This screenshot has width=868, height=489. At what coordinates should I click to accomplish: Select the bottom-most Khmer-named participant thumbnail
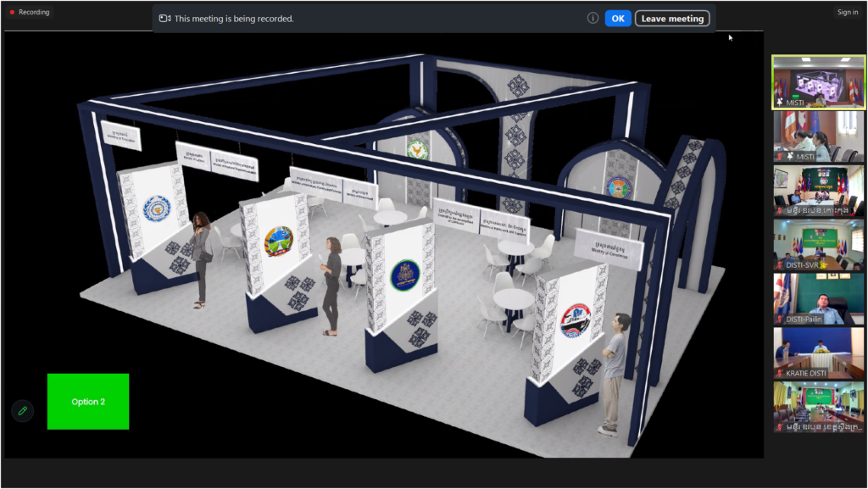click(x=818, y=407)
